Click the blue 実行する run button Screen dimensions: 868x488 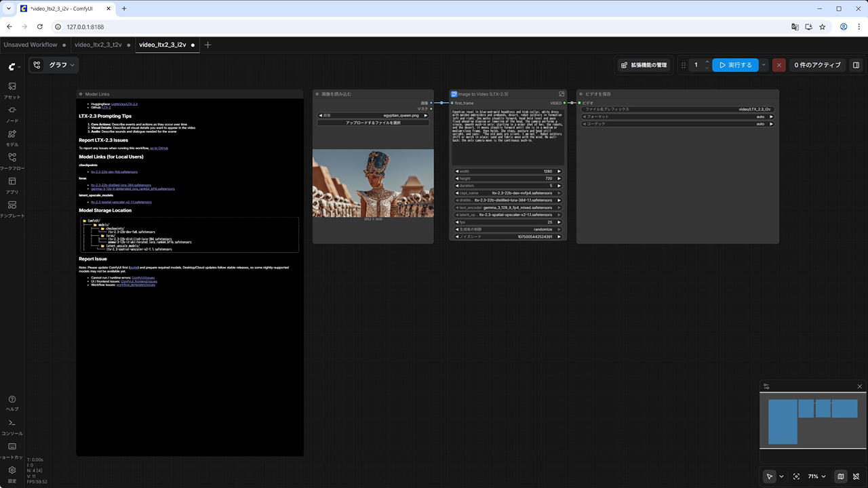click(735, 65)
